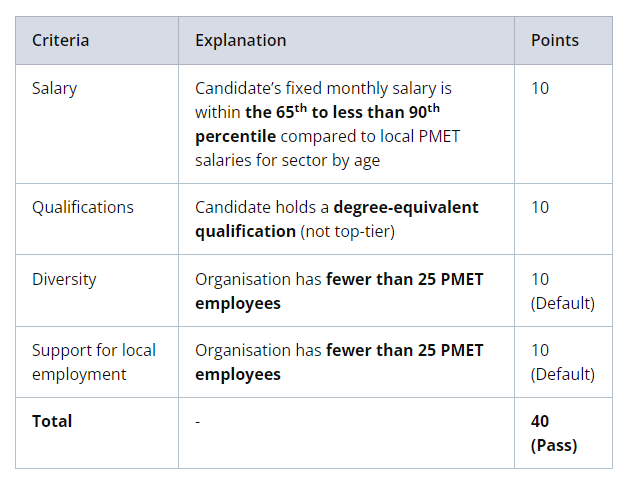The width and height of the screenshot is (619, 480).
Task: Click the Diversity row's explanation text
Action: 339,291
